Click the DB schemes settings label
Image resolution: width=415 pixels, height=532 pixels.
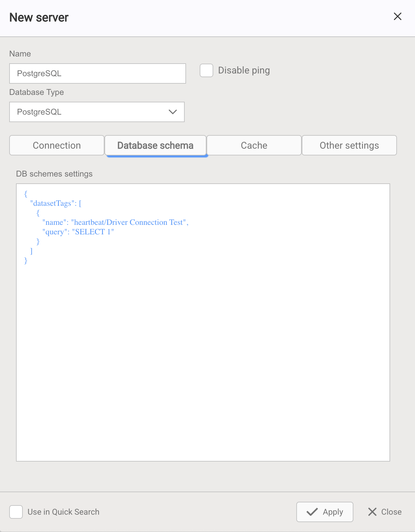coord(54,174)
